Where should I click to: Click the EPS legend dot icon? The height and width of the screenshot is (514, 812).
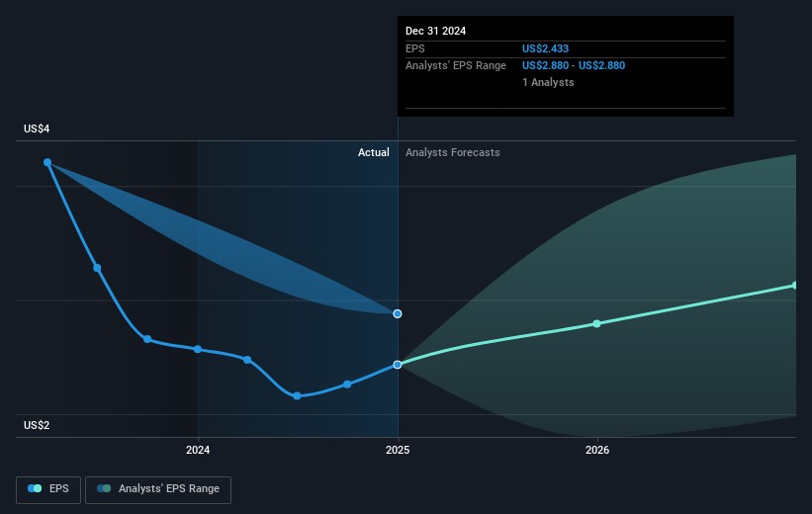[36, 488]
